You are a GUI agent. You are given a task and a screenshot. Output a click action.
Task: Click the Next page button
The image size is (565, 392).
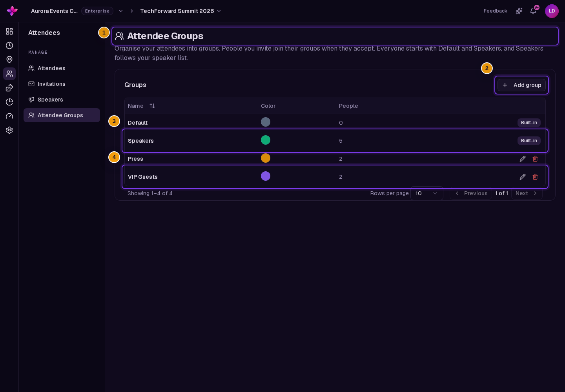click(x=527, y=193)
